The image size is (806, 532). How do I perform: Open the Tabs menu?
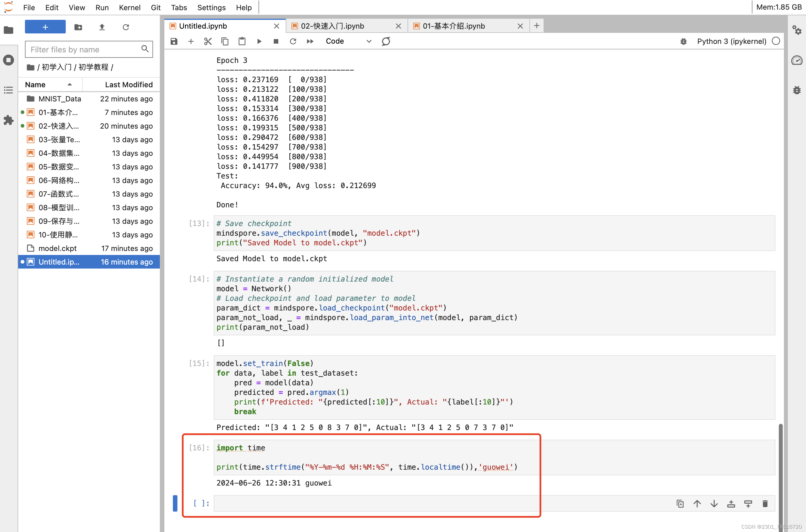click(x=179, y=7)
